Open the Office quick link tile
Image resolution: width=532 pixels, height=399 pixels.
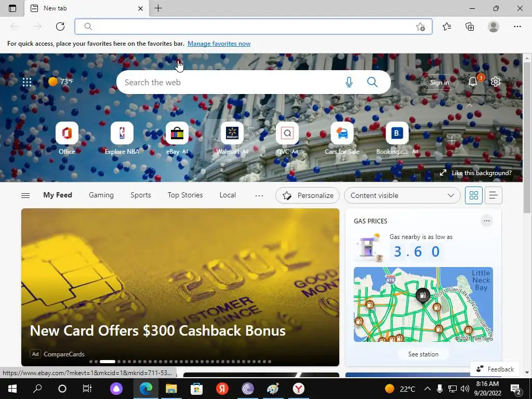point(67,138)
